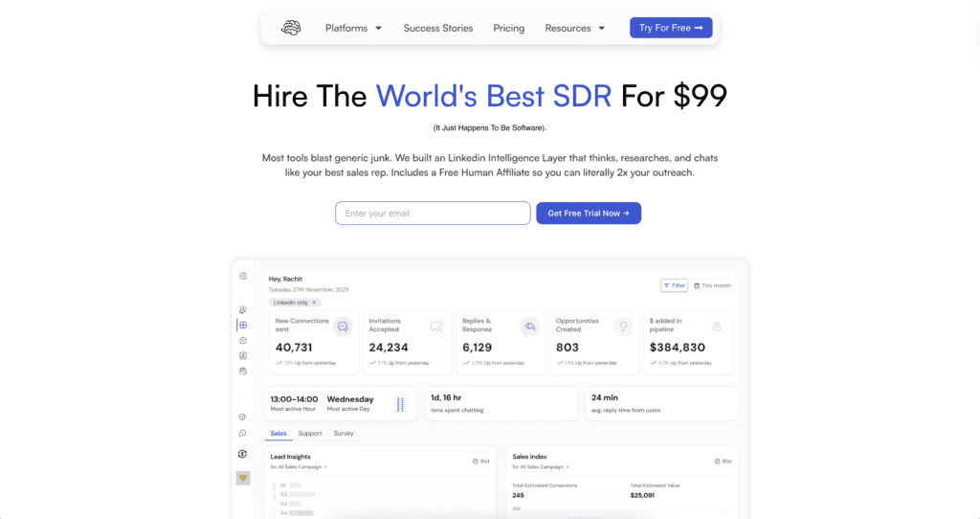980x519 pixels.
Task: Click the New Connections chat bubble icon
Action: click(x=343, y=327)
